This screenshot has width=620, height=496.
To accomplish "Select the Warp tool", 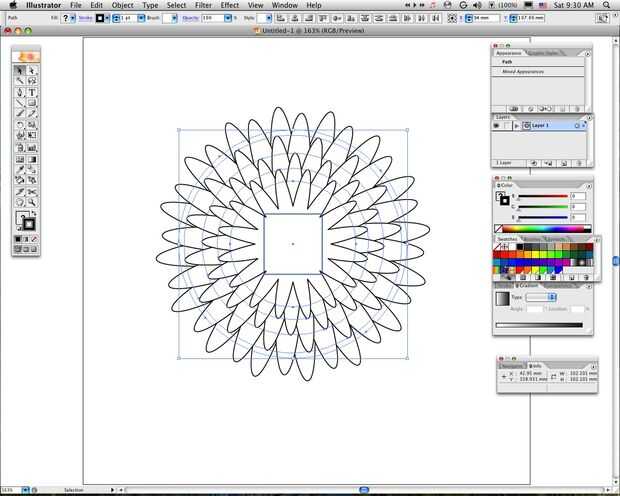I will pos(20,136).
